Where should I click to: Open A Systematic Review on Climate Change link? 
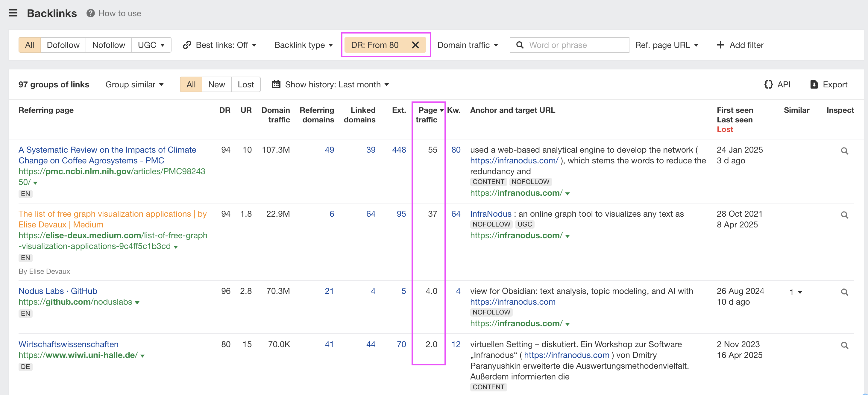coord(107,155)
